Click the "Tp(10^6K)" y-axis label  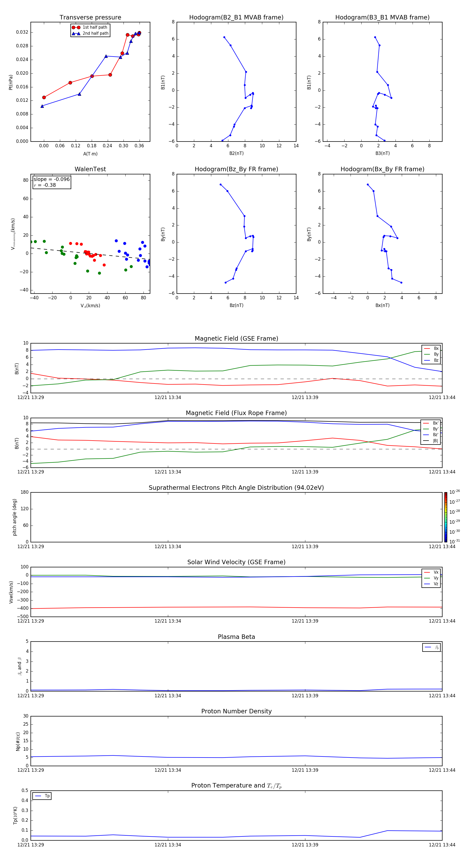pyautogui.click(x=15, y=815)
